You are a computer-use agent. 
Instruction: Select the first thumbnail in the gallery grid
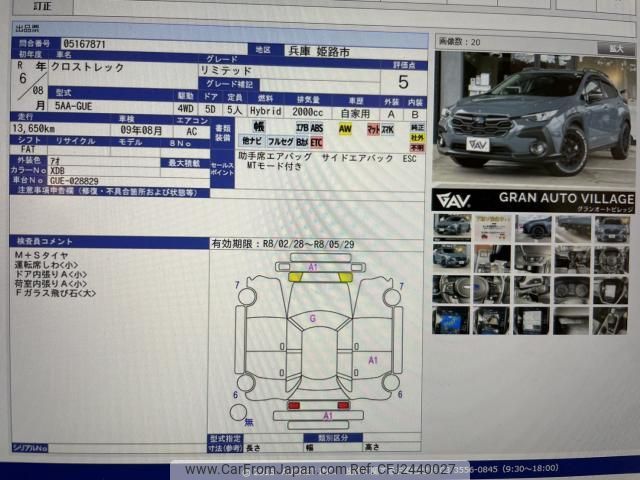pos(450,228)
